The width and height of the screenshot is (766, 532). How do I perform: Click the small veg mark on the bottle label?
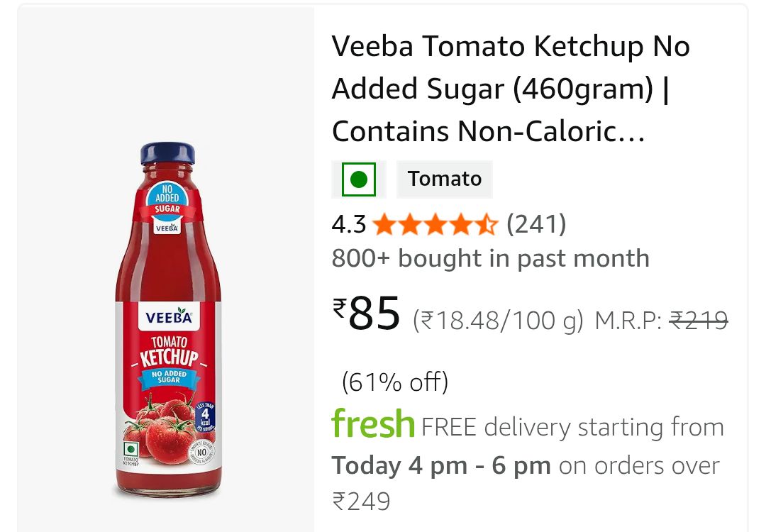[x=130, y=450]
